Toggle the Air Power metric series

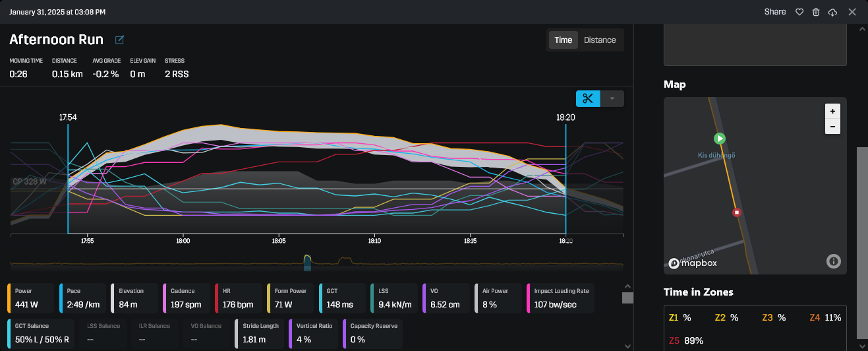click(498, 298)
